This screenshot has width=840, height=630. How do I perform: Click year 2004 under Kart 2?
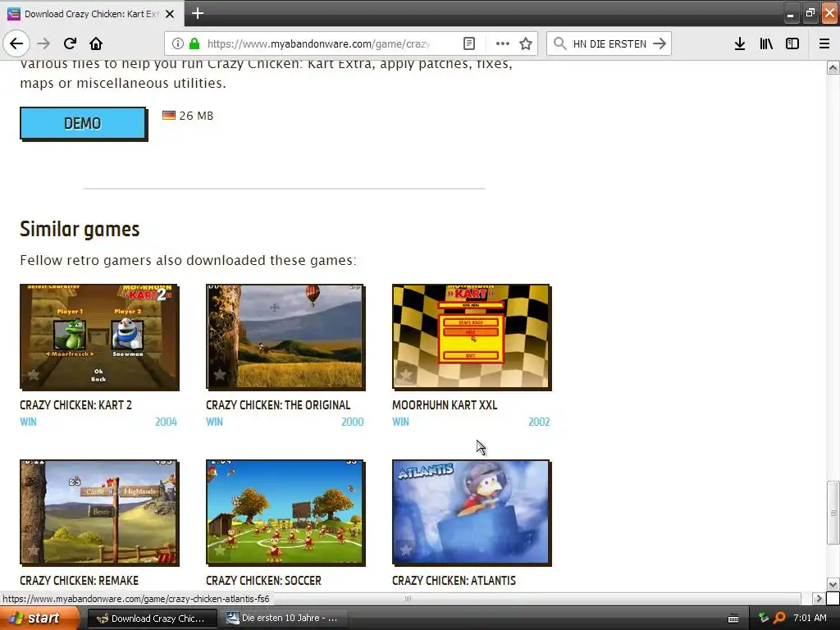tap(166, 422)
